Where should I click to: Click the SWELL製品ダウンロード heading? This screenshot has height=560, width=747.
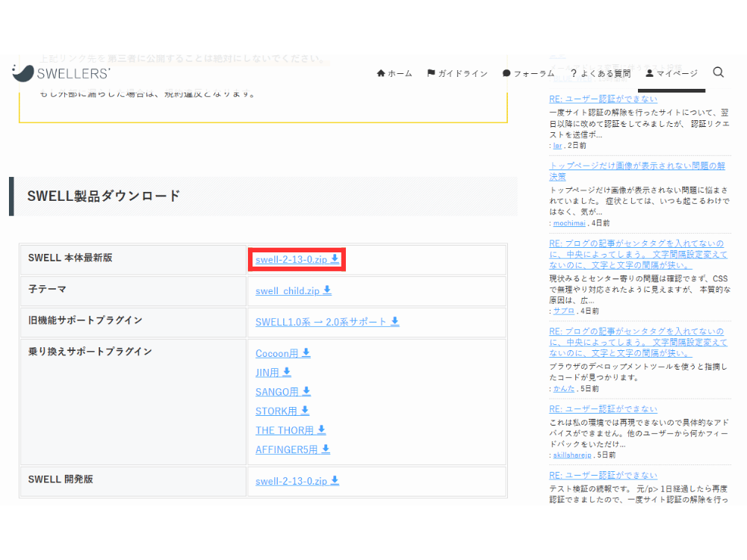tap(104, 196)
